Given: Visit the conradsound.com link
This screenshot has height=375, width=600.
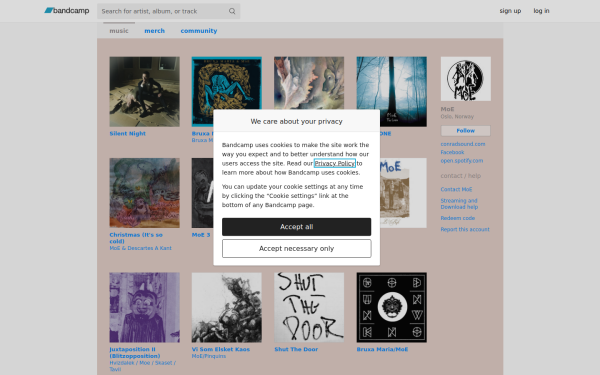Looking at the screenshot, I should point(463,144).
